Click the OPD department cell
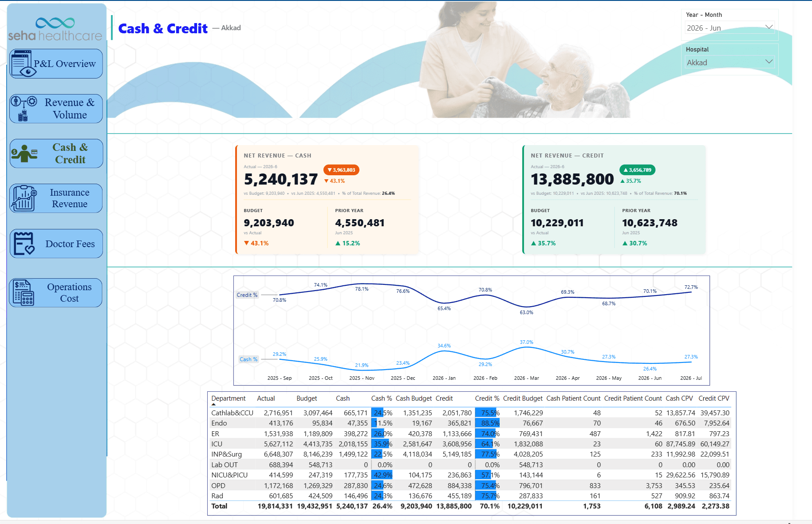812x524 pixels. coord(218,486)
